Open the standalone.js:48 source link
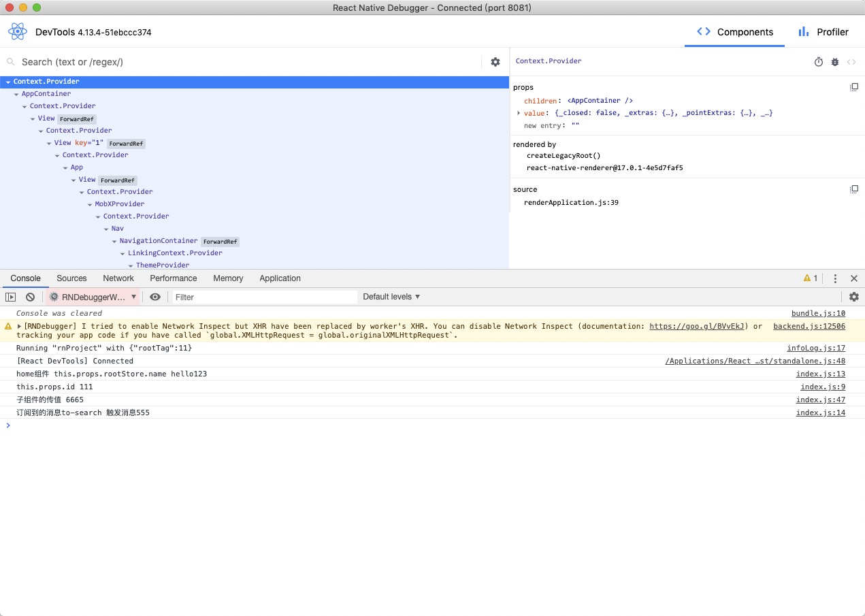Image resolution: width=865 pixels, height=616 pixels. (755, 361)
